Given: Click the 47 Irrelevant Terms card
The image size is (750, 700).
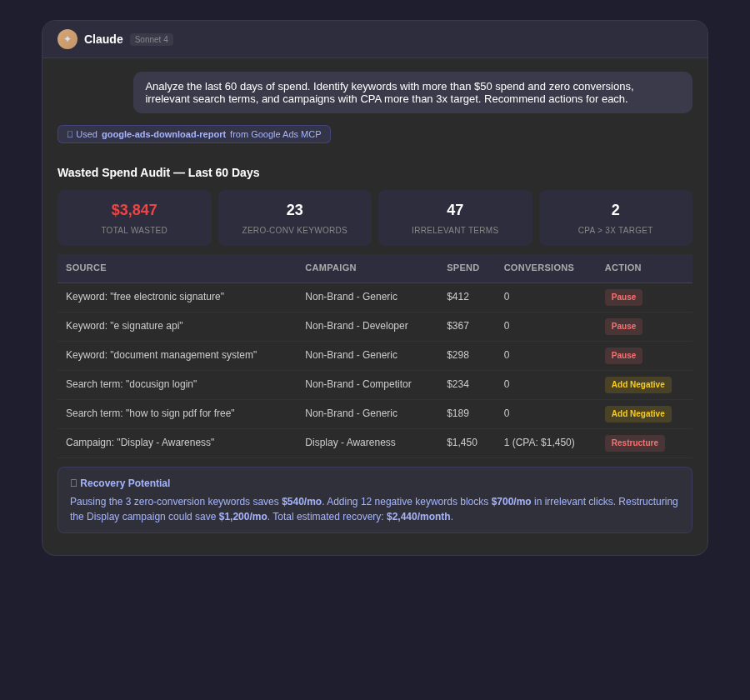Looking at the screenshot, I should click(x=455, y=217).
